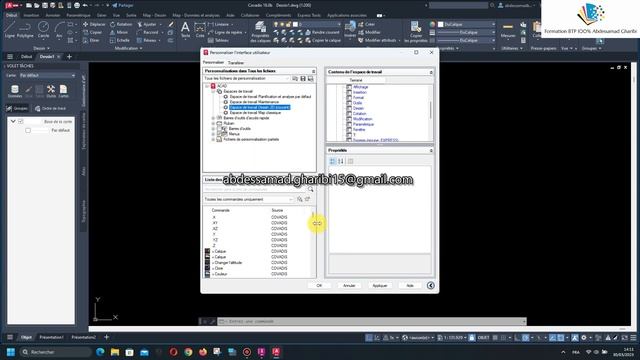This screenshot has width=640, height=360.
Task: Open the Paramétrique ribbon tab
Action: click(x=78, y=16)
